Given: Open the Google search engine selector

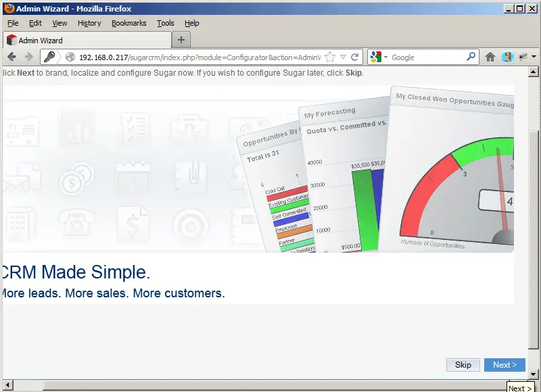Looking at the screenshot, I should [379, 57].
